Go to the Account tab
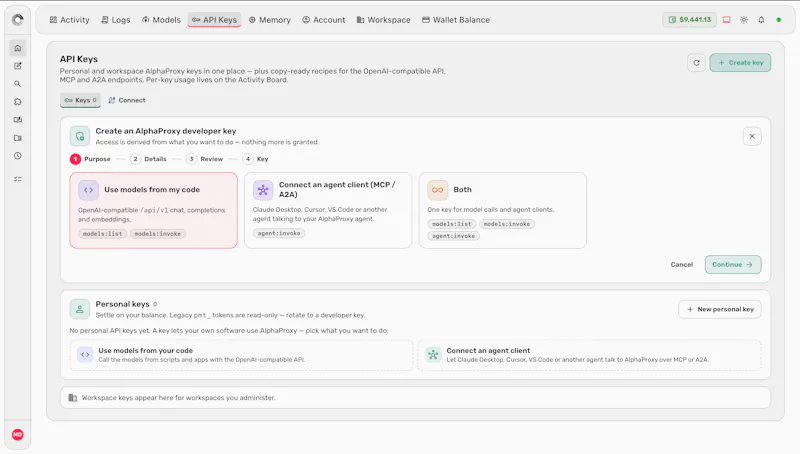The image size is (800, 454). coord(324,20)
